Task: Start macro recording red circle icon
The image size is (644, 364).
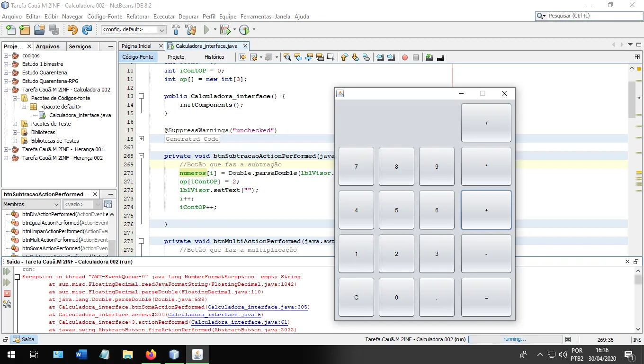Action: point(404,57)
